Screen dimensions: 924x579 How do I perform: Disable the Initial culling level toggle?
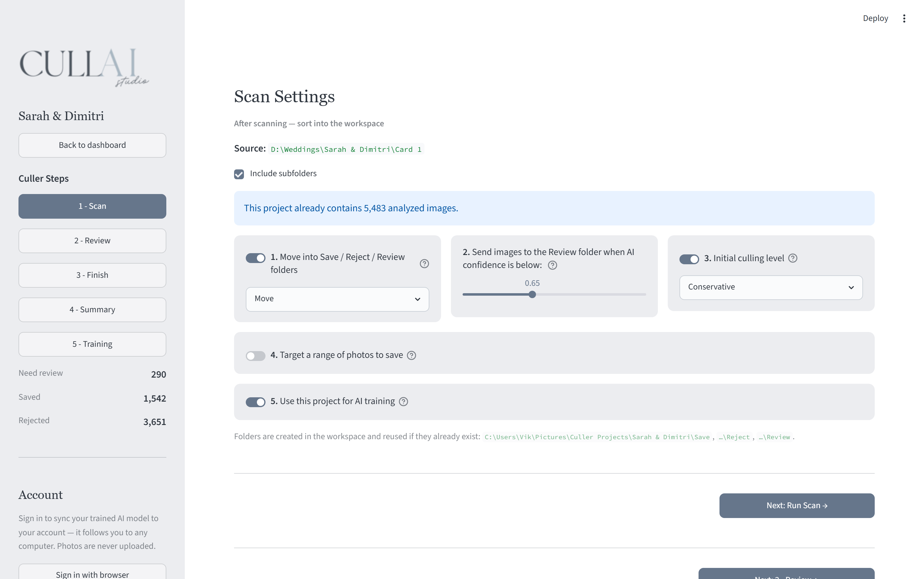689,259
